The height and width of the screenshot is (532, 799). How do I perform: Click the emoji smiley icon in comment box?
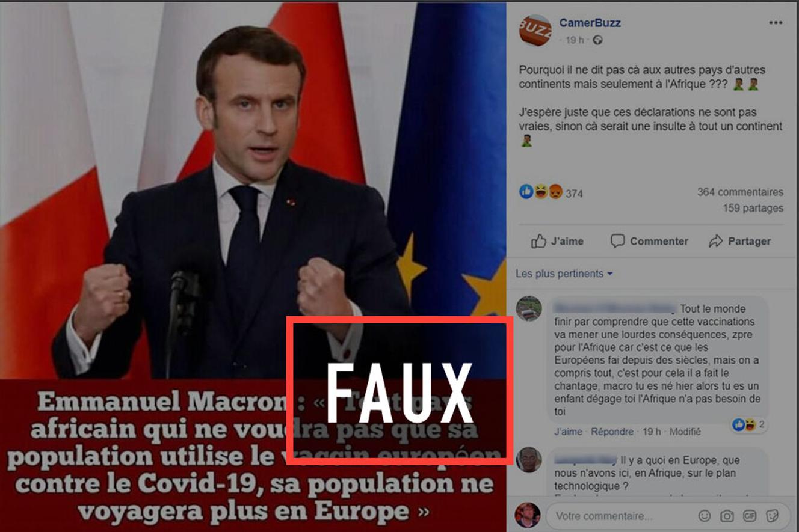(x=704, y=516)
